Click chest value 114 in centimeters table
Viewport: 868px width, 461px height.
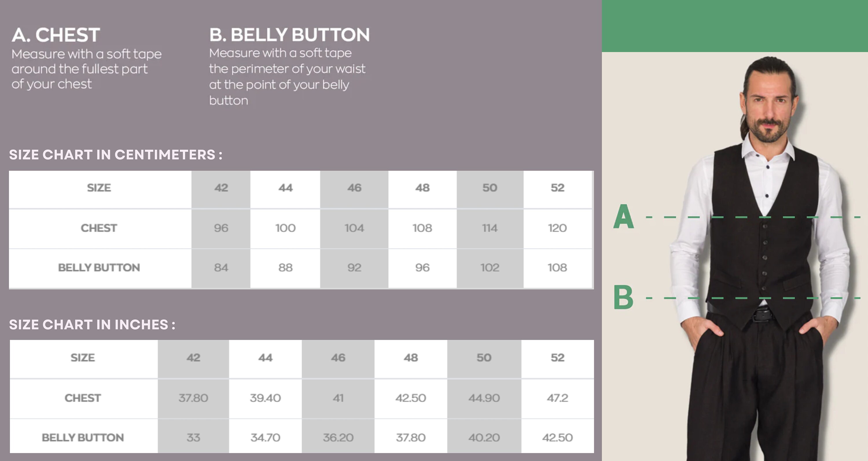490,228
